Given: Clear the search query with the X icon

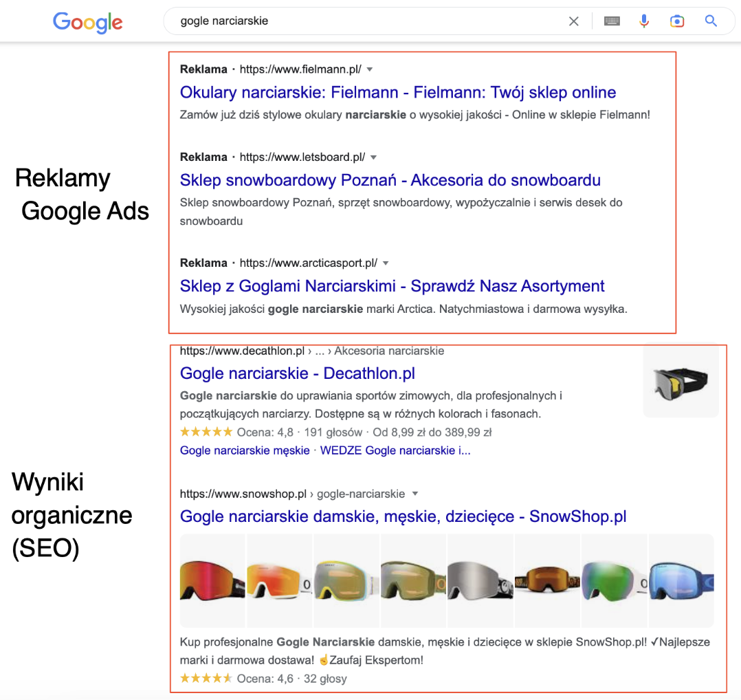Looking at the screenshot, I should (574, 21).
